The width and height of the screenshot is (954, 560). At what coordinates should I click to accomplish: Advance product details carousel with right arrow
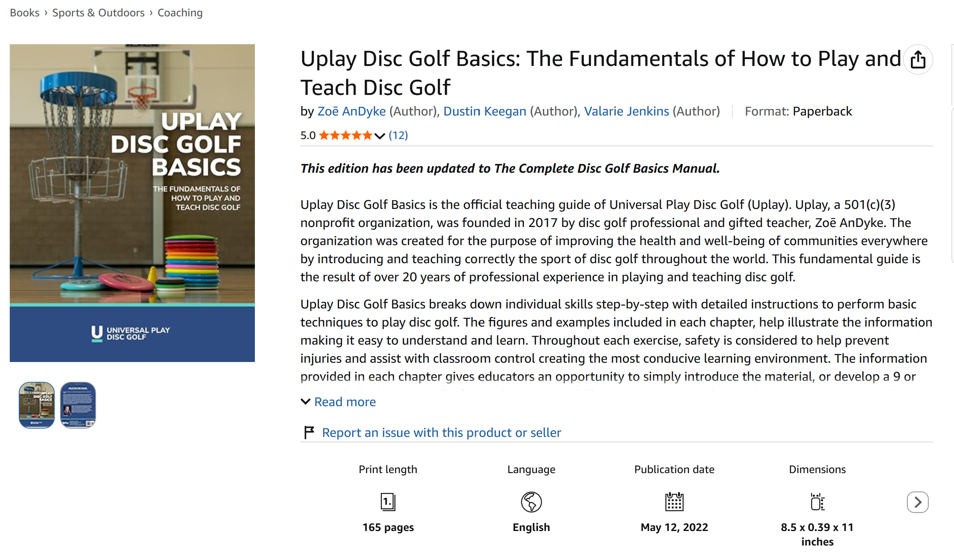917,502
